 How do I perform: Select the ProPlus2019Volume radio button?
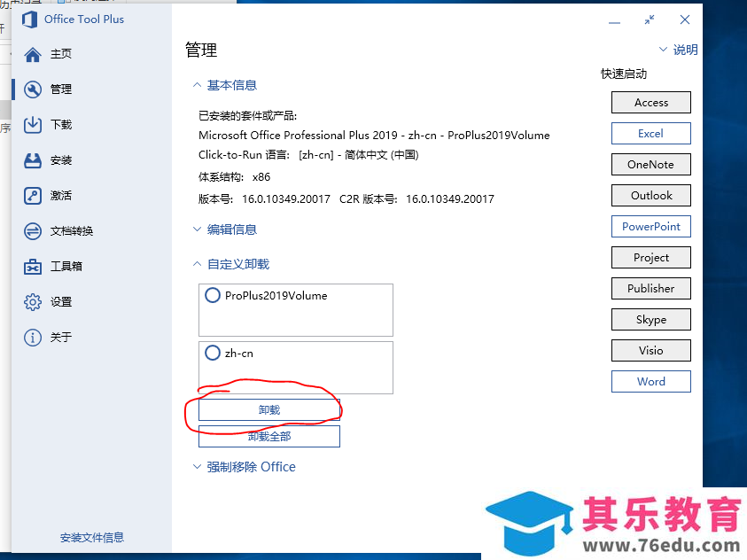pyautogui.click(x=213, y=295)
